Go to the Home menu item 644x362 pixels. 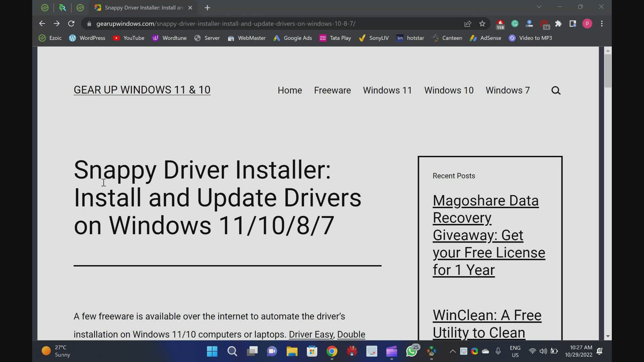(290, 90)
